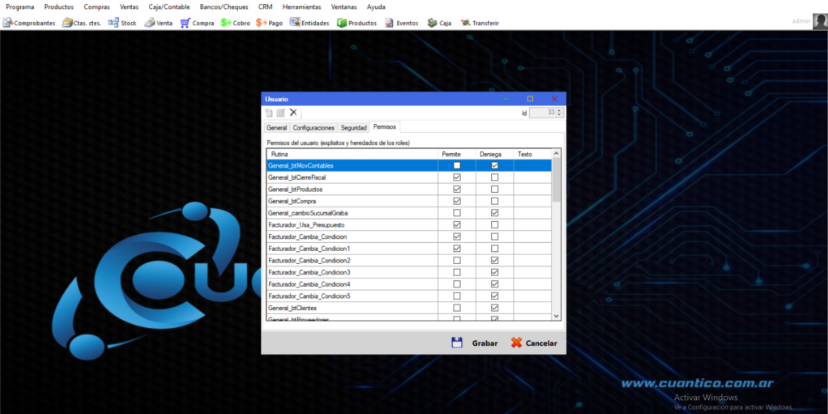Uncheck Deniega for Facturador_Cambia_Condicion5
This screenshot has width=828, height=414.
[494, 296]
